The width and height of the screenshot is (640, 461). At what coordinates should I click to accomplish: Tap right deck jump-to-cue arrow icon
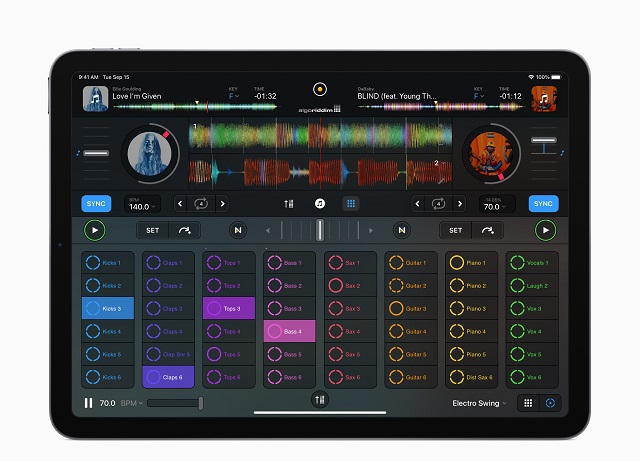(487, 230)
